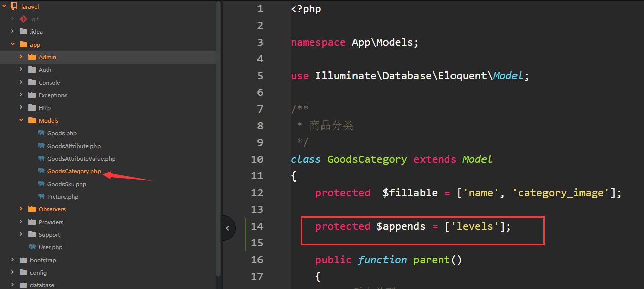Expand the Auth folder chevron
This screenshot has width=644, height=289.
click(21, 70)
